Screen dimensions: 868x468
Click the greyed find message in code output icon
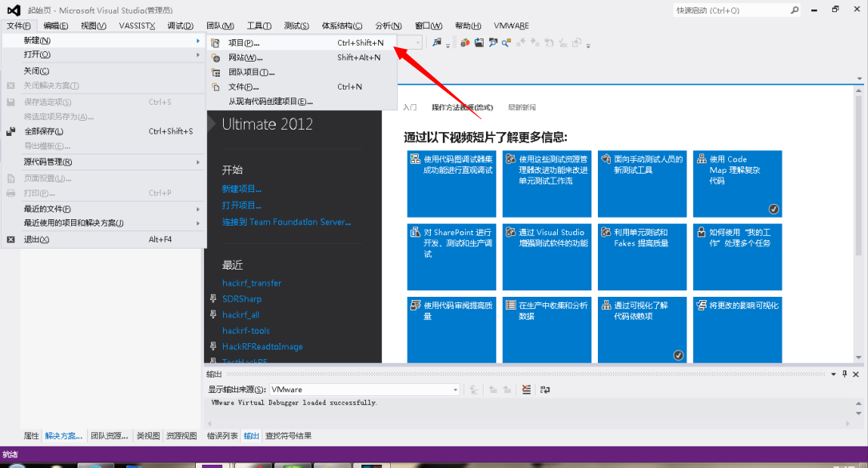[x=475, y=390]
